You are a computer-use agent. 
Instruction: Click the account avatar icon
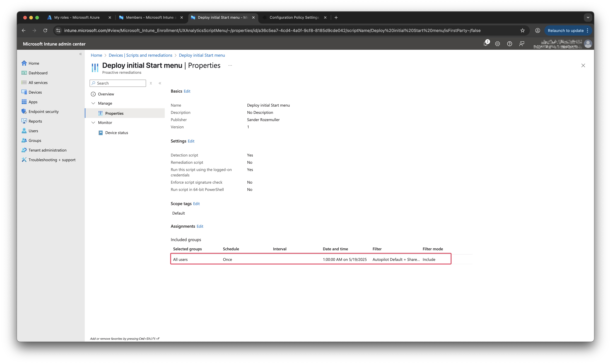(588, 44)
